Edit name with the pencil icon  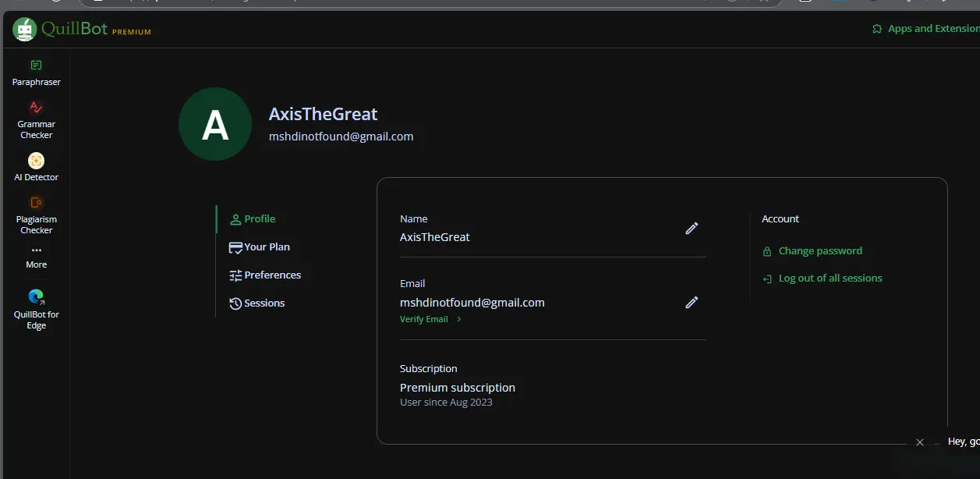(692, 228)
